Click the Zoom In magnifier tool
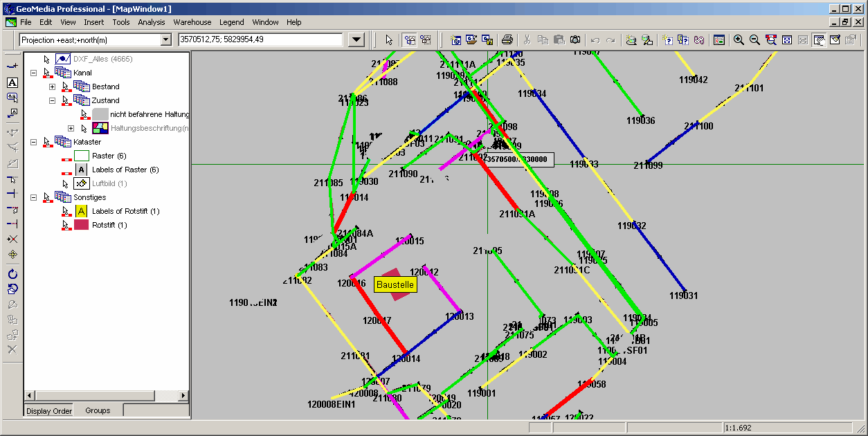The width and height of the screenshot is (868, 436). 739,40
